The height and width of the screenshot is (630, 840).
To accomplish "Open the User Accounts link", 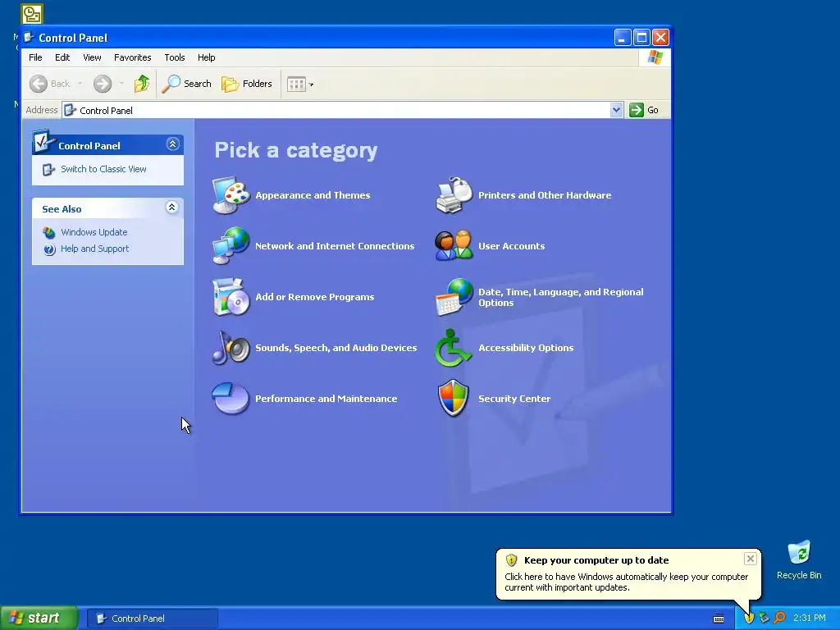I will [512, 246].
